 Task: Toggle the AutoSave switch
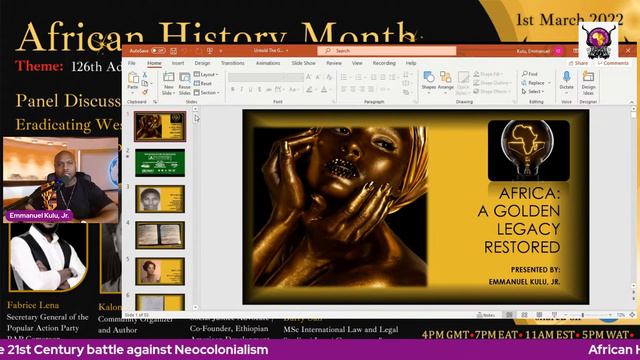[x=158, y=51]
